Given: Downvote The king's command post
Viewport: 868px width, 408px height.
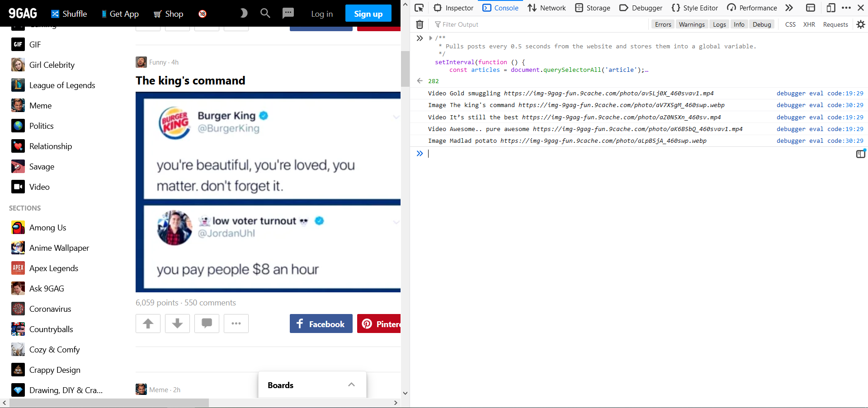Looking at the screenshot, I should 177,324.
